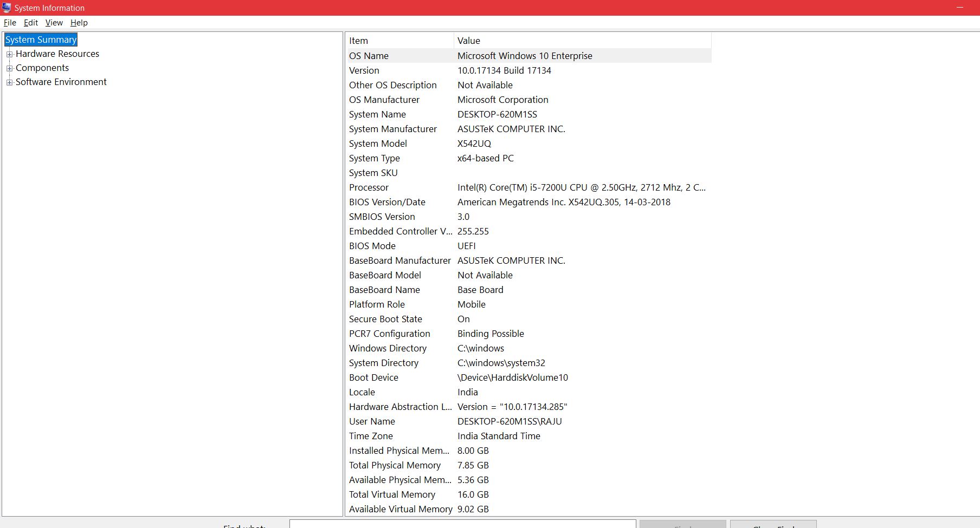Open the File menu

(x=10, y=23)
